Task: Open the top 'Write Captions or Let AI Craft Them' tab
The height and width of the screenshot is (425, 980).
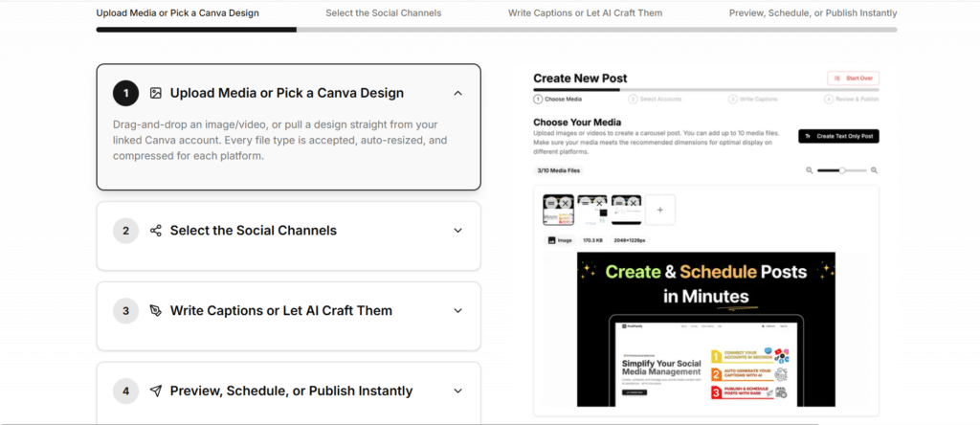Action: click(x=585, y=13)
